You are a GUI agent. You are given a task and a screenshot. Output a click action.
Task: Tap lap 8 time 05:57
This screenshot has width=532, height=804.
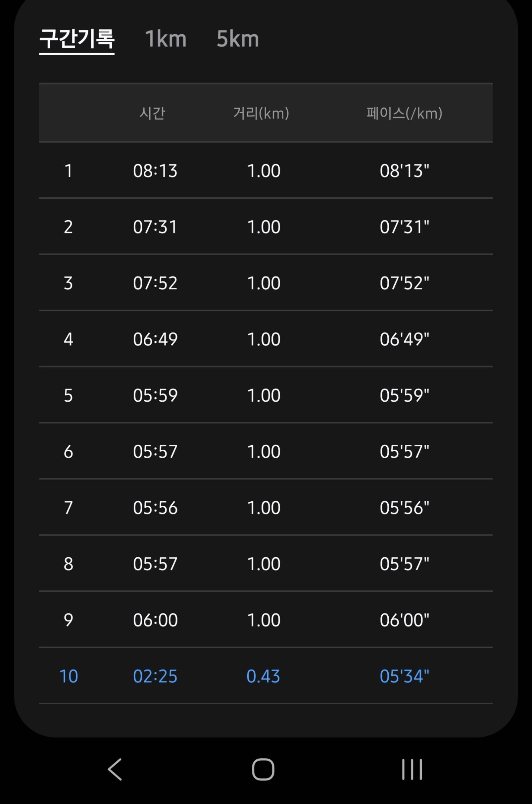155,564
